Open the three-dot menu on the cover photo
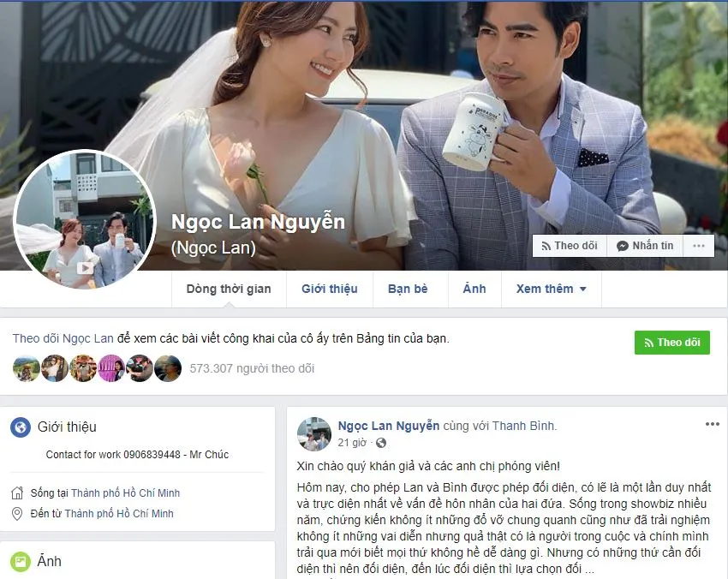Screen dimensions: 728x579 tap(699, 246)
